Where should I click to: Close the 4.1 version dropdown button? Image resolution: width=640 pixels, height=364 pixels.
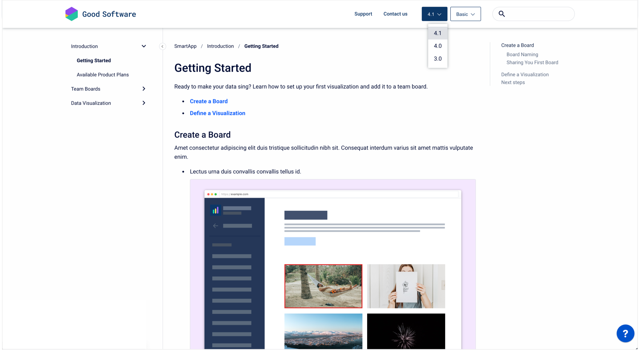click(x=434, y=14)
